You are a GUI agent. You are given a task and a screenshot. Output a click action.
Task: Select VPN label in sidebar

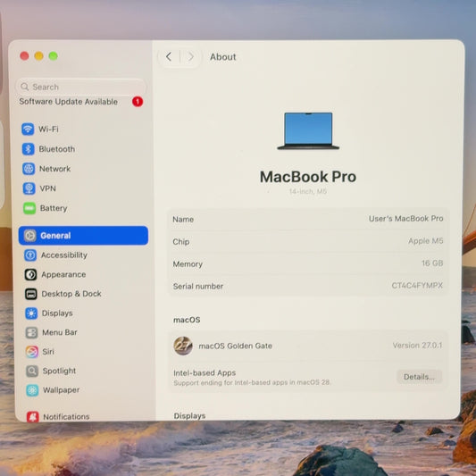point(47,188)
